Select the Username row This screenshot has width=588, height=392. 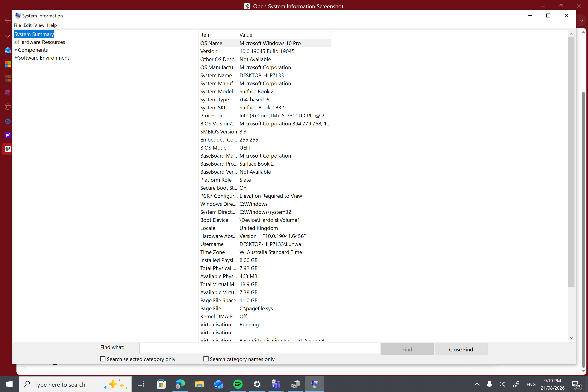tap(266, 244)
